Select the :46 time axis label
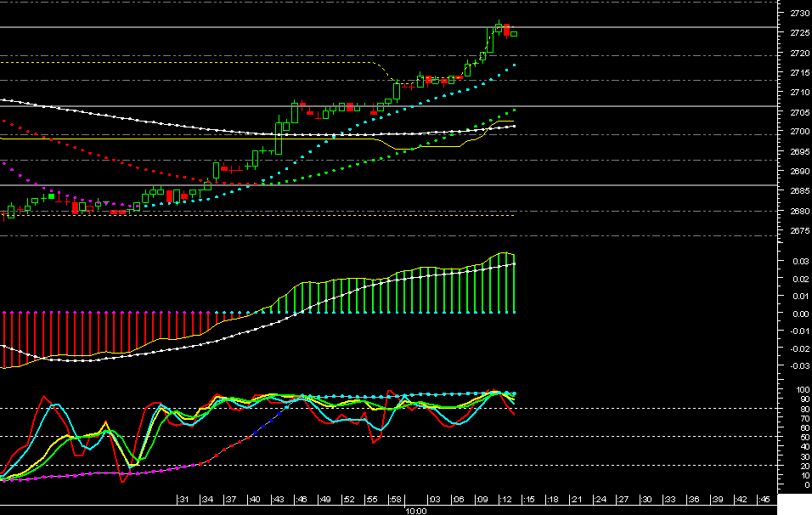The height and width of the screenshot is (515, 812). point(302,500)
